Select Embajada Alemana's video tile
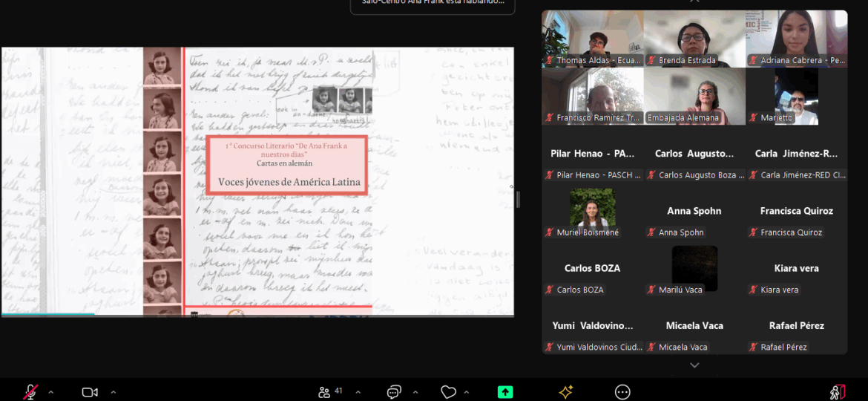 coord(694,95)
